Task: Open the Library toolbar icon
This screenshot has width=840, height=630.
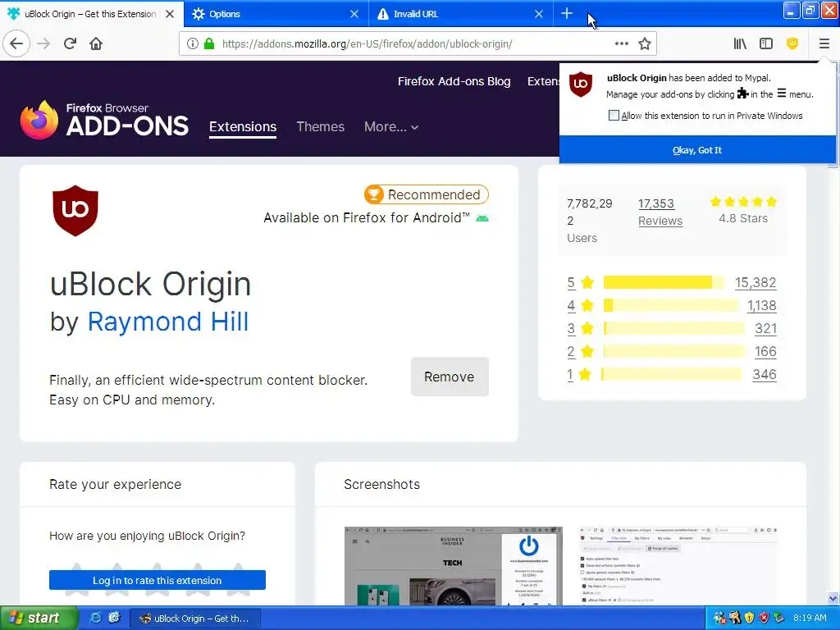Action: click(740, 43)
